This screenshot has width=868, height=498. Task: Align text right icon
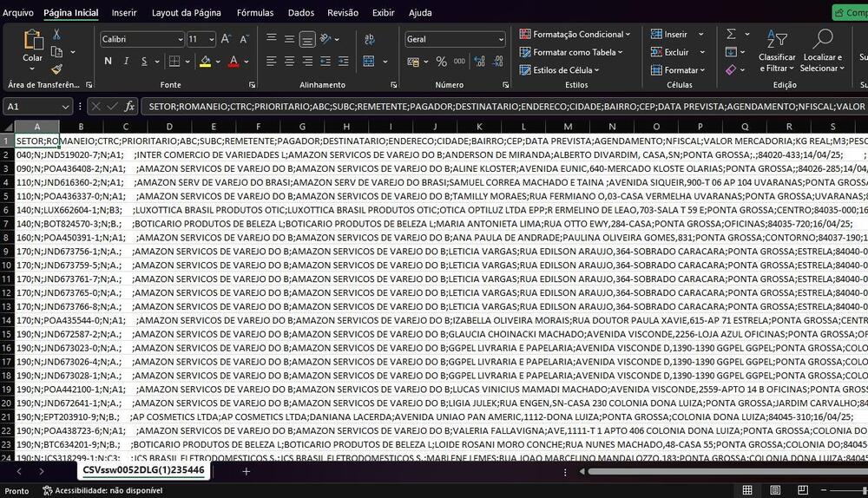pos(307,61)
